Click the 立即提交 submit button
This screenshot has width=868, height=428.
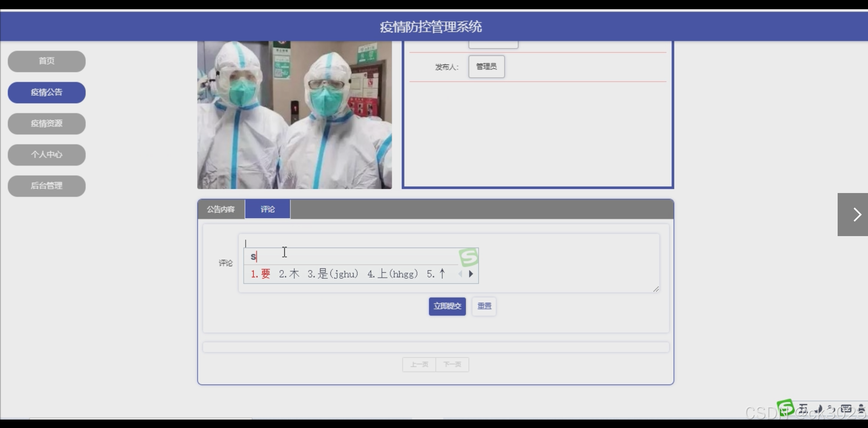click(x=447, y=306)
